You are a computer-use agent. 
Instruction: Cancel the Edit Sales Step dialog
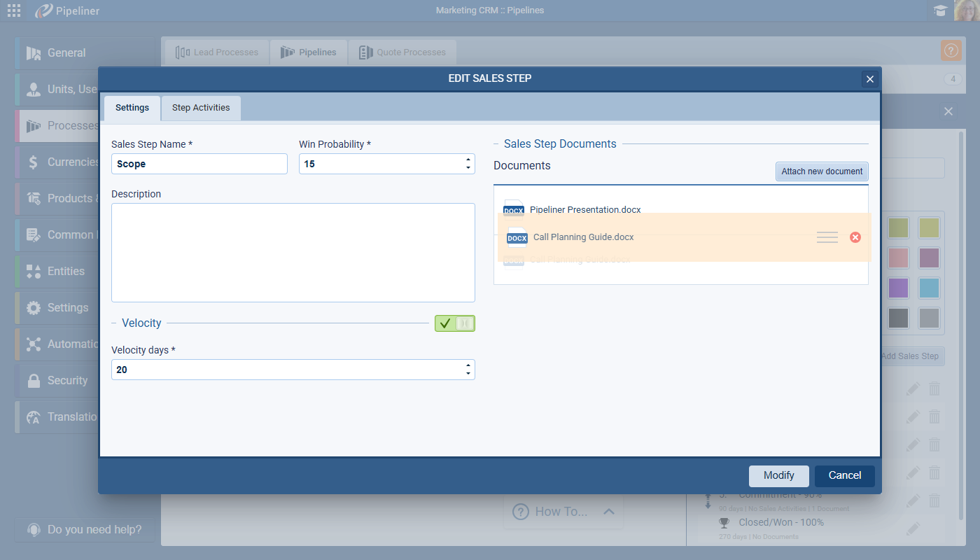tap(844, 475)
